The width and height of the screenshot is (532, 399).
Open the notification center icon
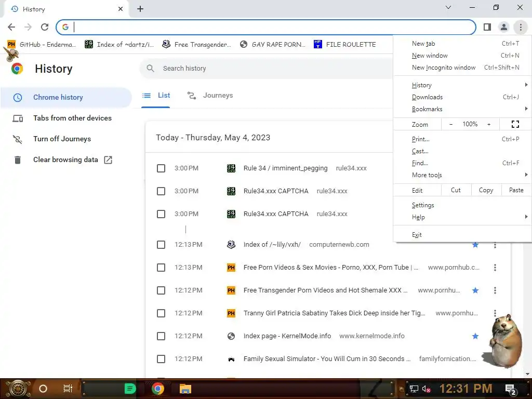coord(511,389)
